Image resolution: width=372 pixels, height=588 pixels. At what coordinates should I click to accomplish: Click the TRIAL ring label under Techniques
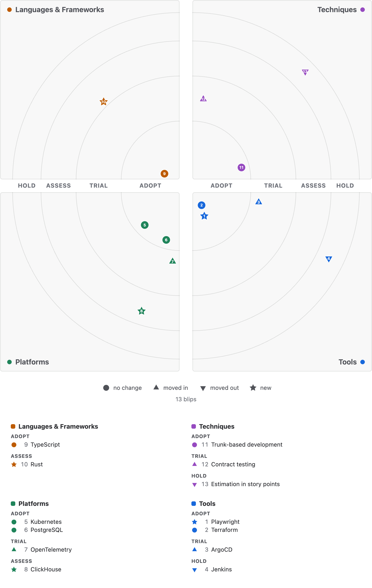click(273, 186)
